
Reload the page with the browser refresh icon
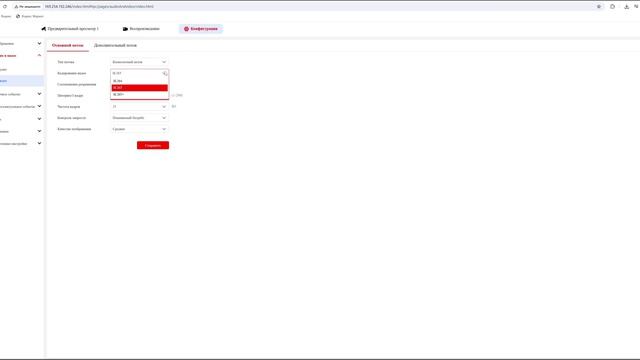point(5,7)
